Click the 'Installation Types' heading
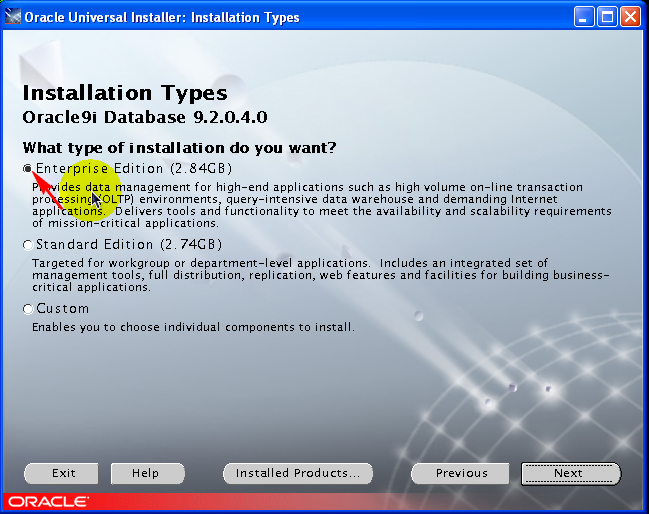Viewport: 649px width, 514px height. (125, 93)
